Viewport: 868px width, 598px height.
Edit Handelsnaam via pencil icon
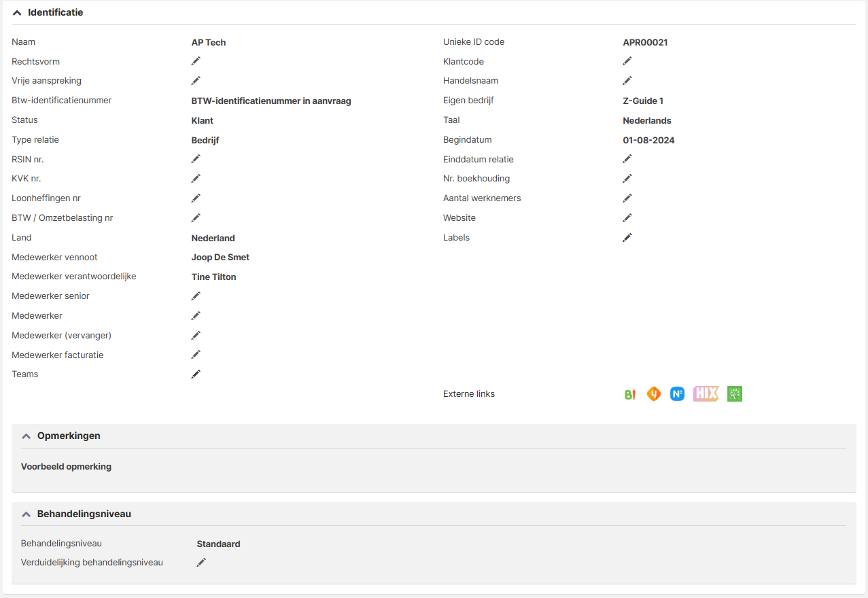point(627,81)
